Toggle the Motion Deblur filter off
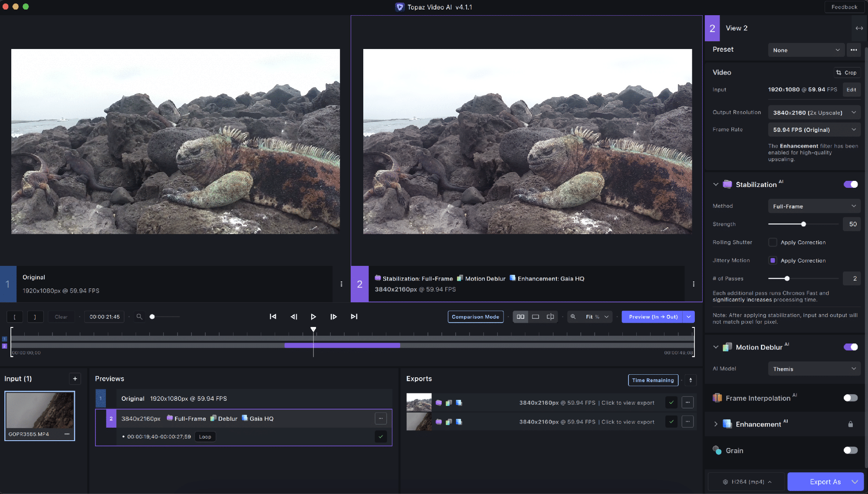This screenshot has height=494, width=868. (851, 347)
